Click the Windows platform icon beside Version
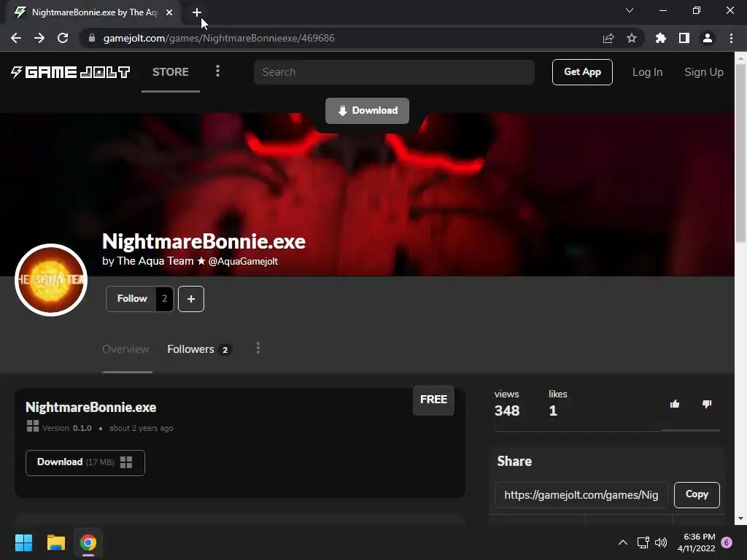The width and height of the screenshot is (747, 560). click(32, 426)
